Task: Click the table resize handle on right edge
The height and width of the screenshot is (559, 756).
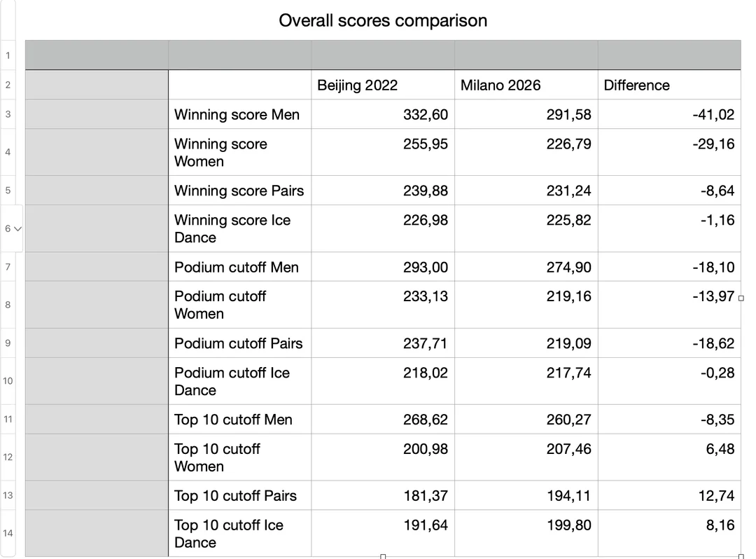Action: (x=741, y=298)
